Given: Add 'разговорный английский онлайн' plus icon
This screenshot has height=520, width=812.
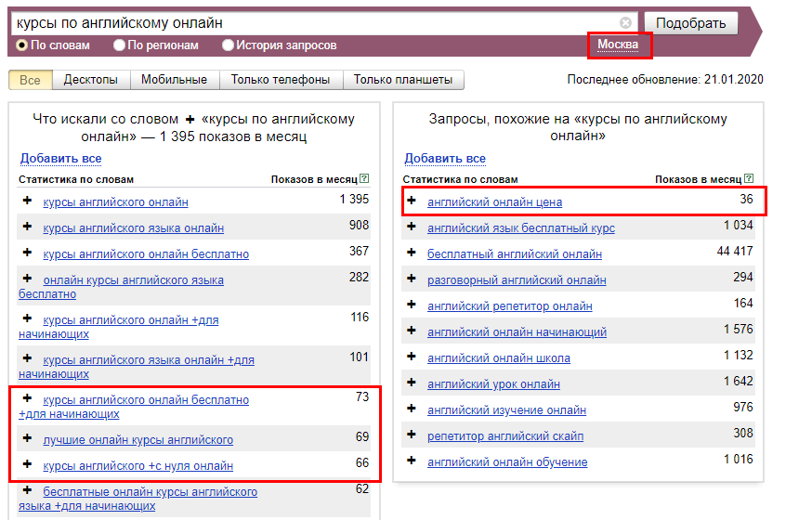Looking at the screenshot, I should point(412,279).
